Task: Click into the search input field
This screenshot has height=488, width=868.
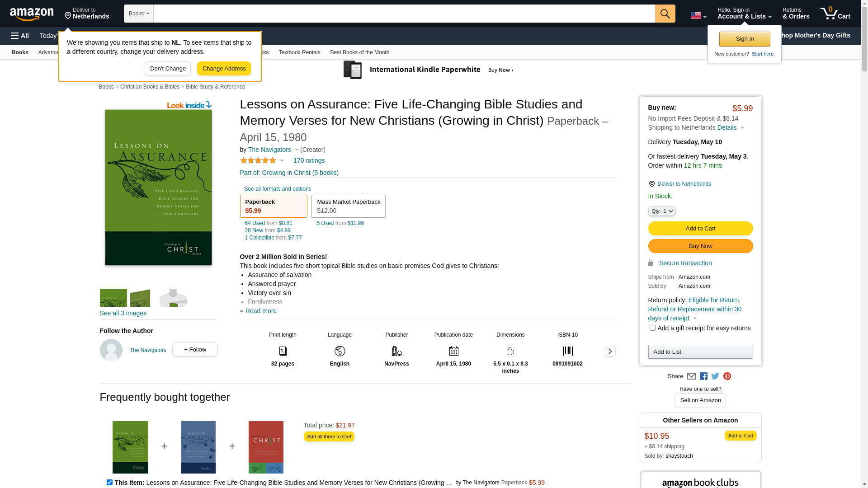Action: [404, 14]
